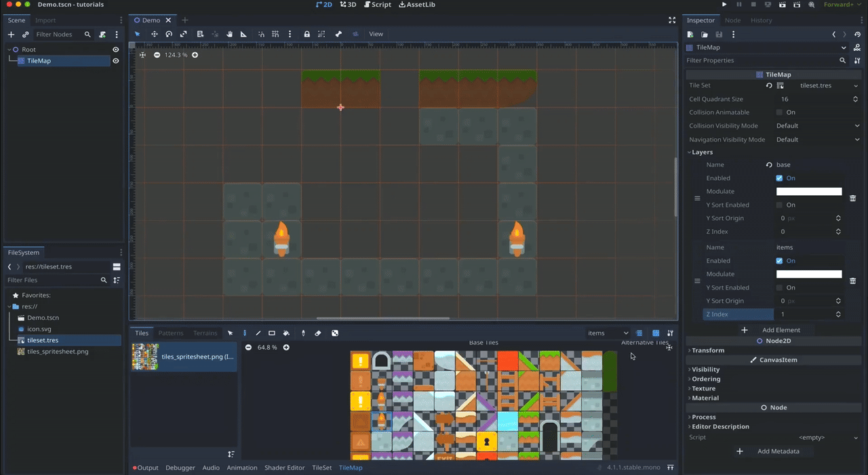Activate the Pan Mode hand tool
Viewport: 868px width, 475px height.
229,34
